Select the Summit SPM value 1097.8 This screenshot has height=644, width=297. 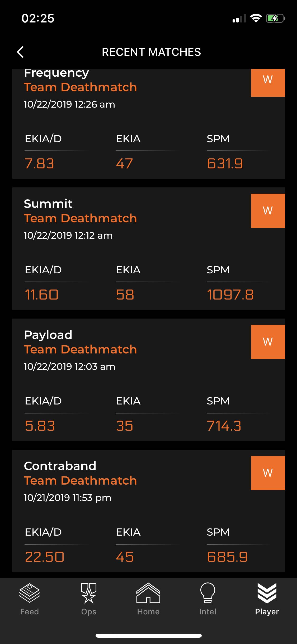tap(230, 295)
